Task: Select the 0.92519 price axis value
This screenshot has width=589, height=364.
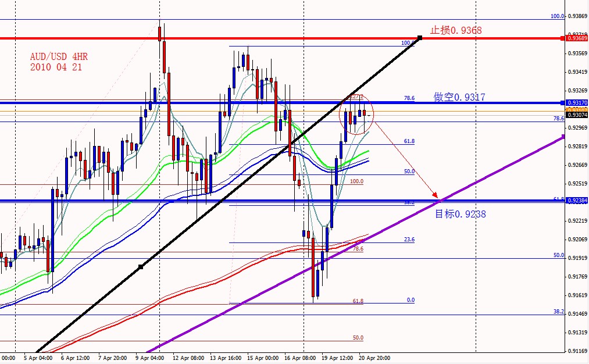Action: click(x=577, y=184)
